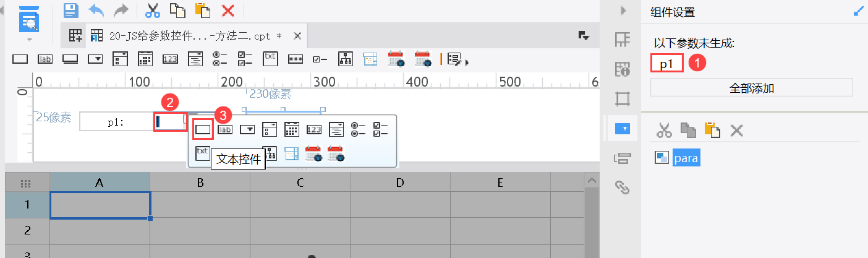Select cell A1 in the grid
The image size is (868, 258).
click(x=100, y=205)
